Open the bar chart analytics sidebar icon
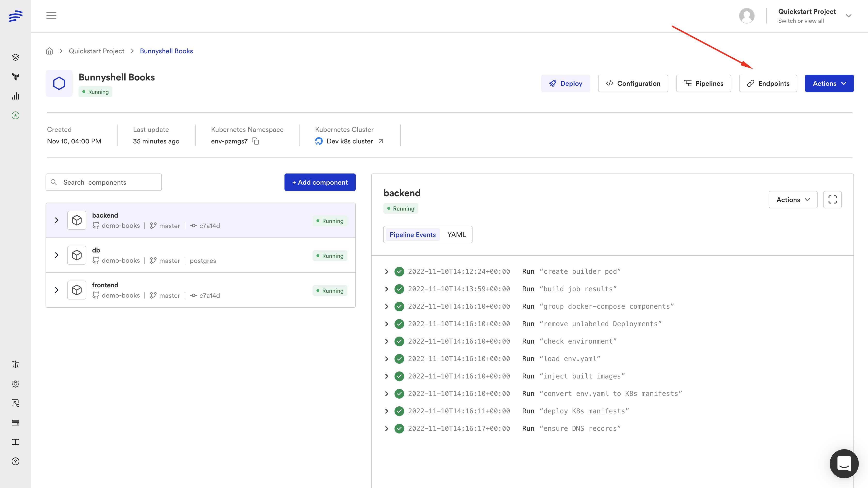Screen dimensions: 868x488 (x=16, y=96)
